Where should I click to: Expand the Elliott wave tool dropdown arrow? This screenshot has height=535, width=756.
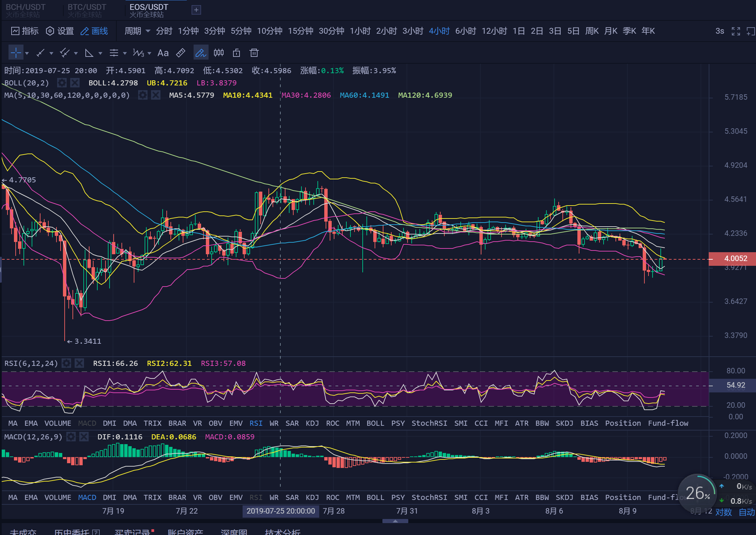pyautogui.click(x=149, y=53)
